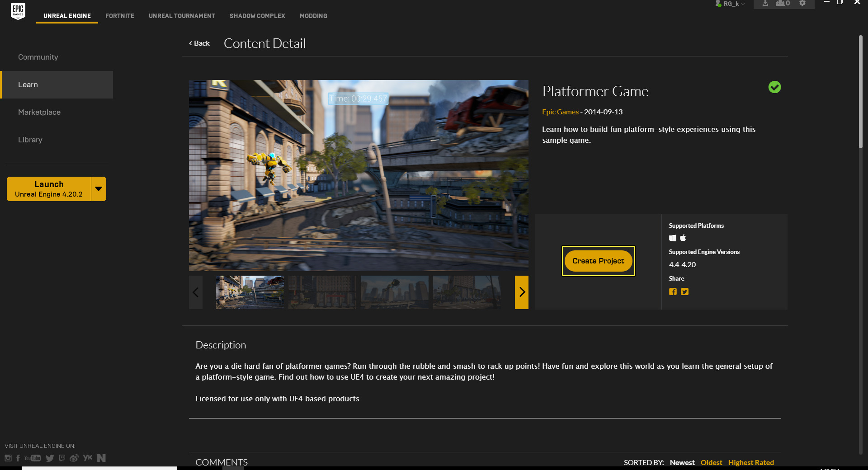
Task: Open Marketplace in the sidebar
Action: click(x=39, y=112)
